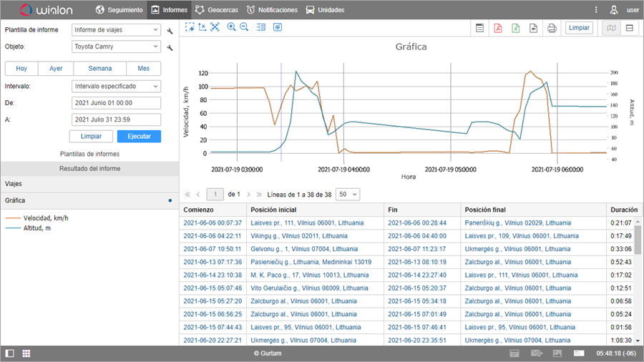This screenshot has height=362, width=644.
Task: Export report to PDF file
Action: (497, 29)
